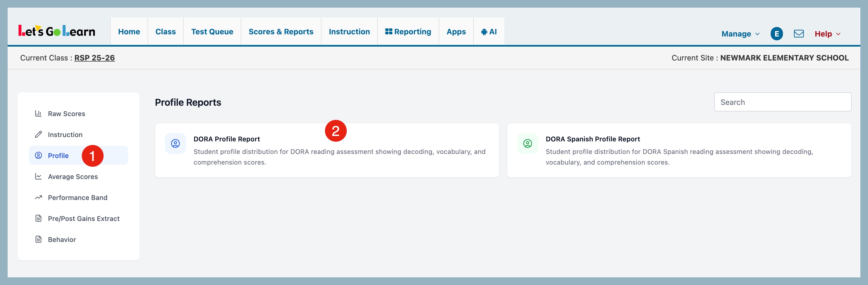The image size is (868, 285).
Task: Click the Instruction pencil icon in sidebar
Action: click(x=38, y=134)
